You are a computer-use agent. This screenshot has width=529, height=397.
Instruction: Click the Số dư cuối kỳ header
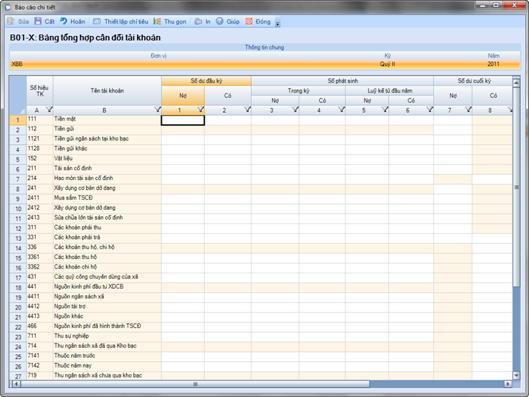pos(473,81)
